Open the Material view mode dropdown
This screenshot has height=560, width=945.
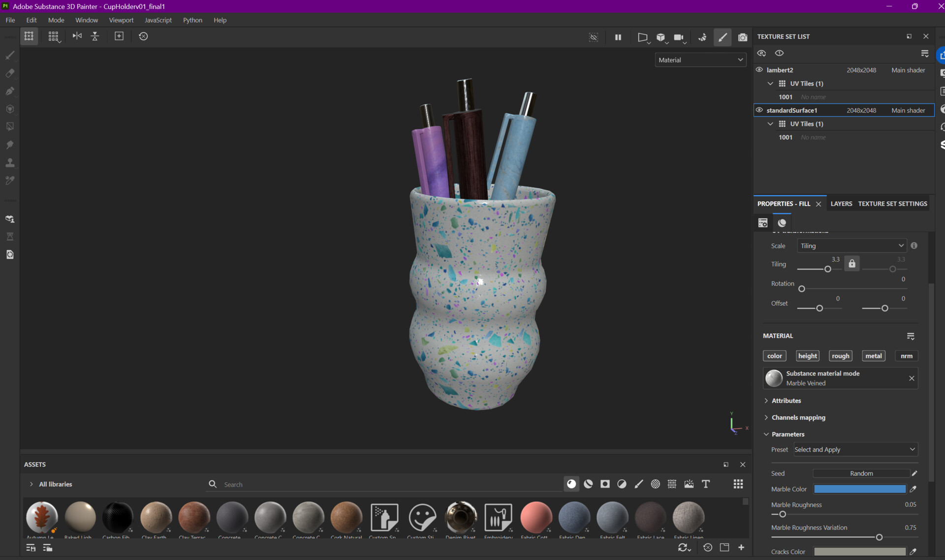pos(700,60)
